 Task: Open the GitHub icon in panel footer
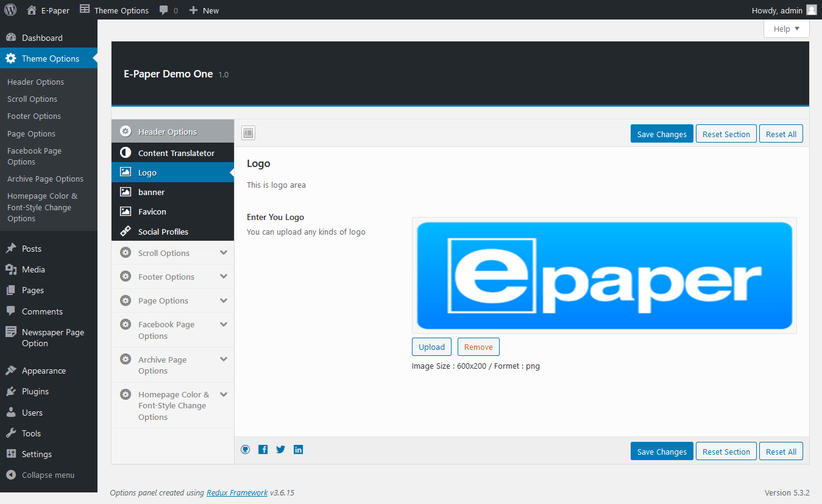point(246,449)
